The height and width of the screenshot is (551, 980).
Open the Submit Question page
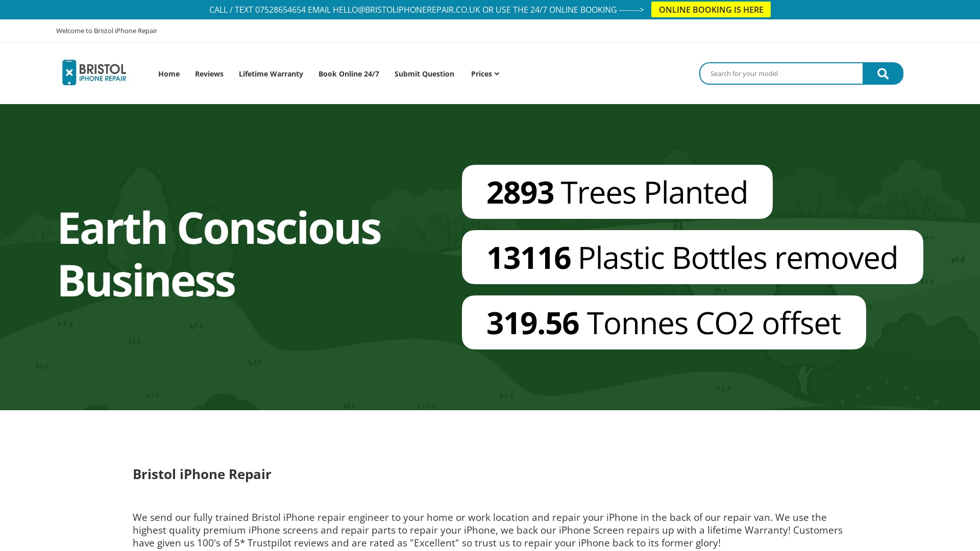coord(424,74)
